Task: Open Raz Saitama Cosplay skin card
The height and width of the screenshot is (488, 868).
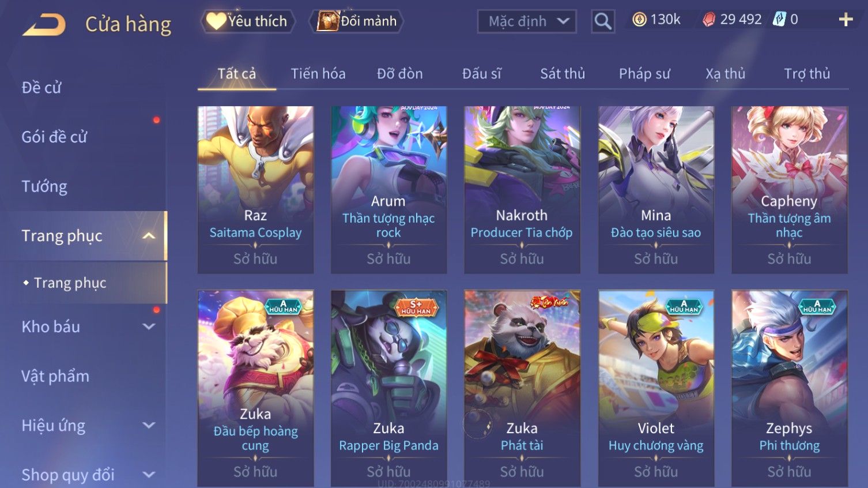Action: [255, 190]
